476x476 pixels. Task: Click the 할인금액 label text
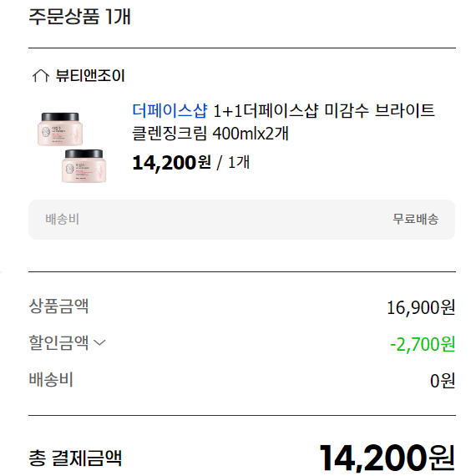pyautogui.click(x=58, y=342)
